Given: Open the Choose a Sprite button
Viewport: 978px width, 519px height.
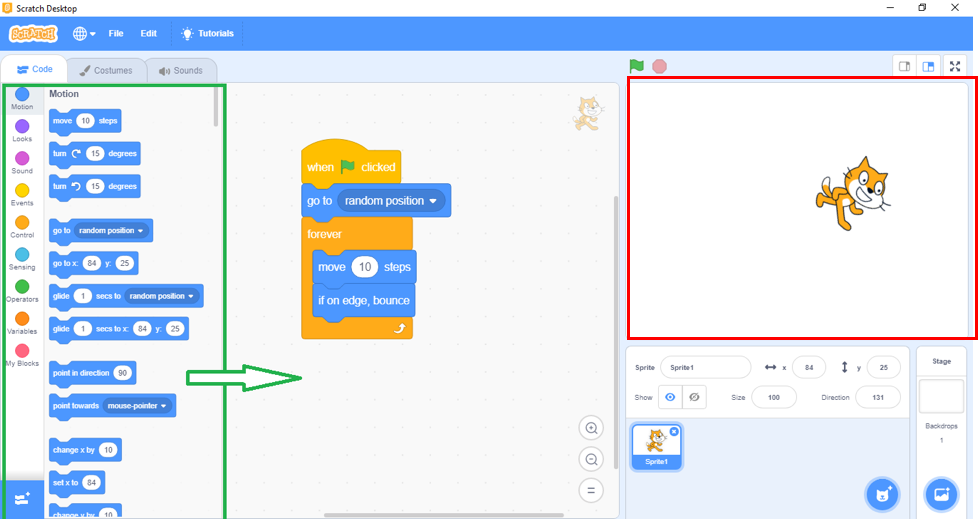Looking at the screenshot, I should (880, 494).
